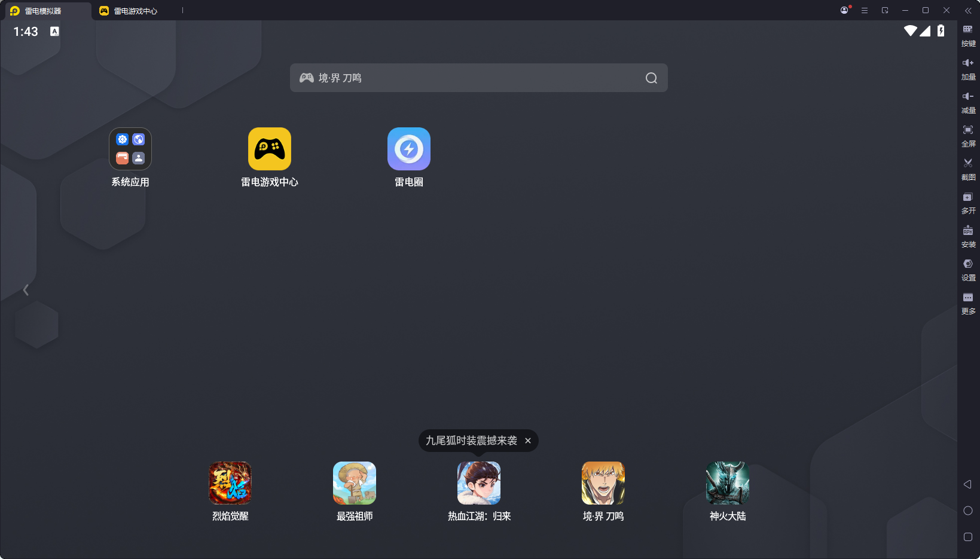Click the keyboard input indicator icon
980x559 pixels.
click(x=54, y=31)
